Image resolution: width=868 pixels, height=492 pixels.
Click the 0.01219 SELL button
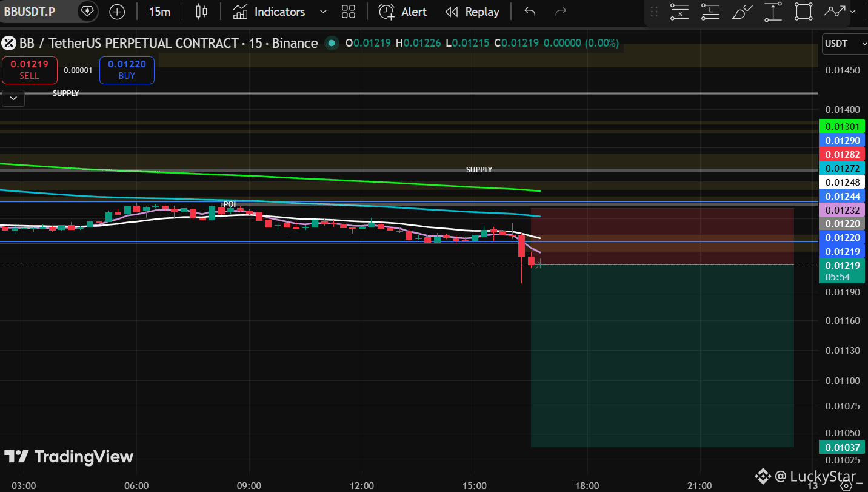pos(29,70)
